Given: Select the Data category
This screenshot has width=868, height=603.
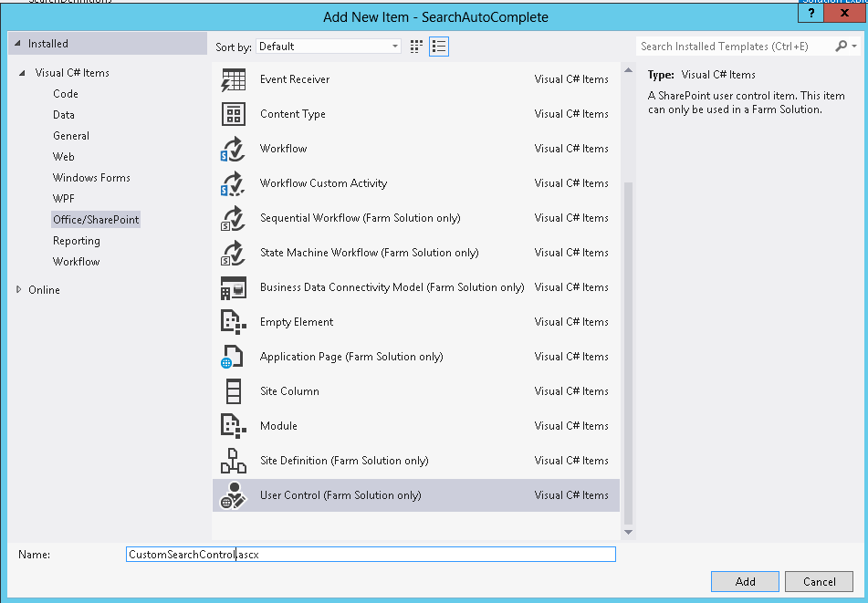Looking at the screenshot, I should (x=64, y=115).
